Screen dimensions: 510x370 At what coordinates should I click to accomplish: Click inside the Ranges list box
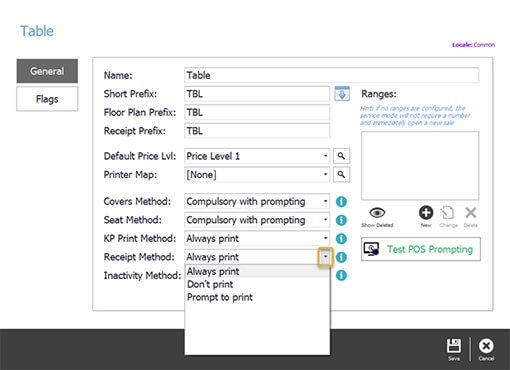pyautogui.click(x=420, y=166)
